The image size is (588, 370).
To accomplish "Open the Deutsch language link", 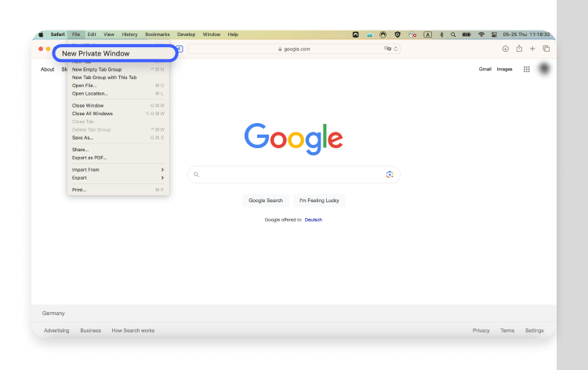I will pyautogui.click(x=314, y=220).
